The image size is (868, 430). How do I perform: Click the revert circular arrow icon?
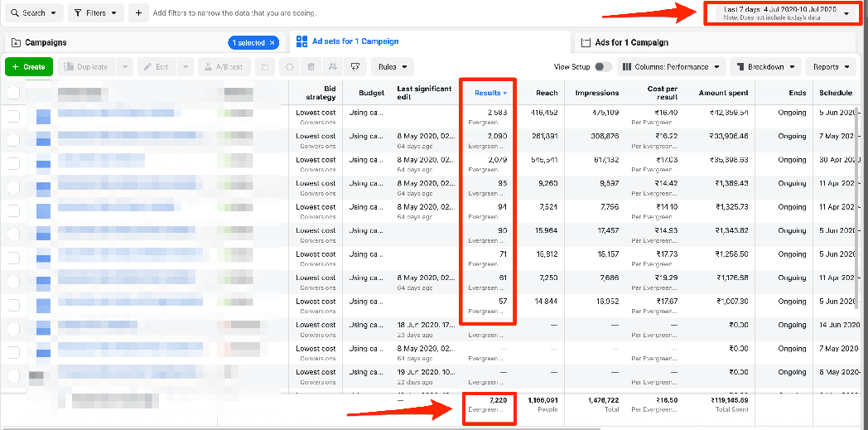coord(289,67)
